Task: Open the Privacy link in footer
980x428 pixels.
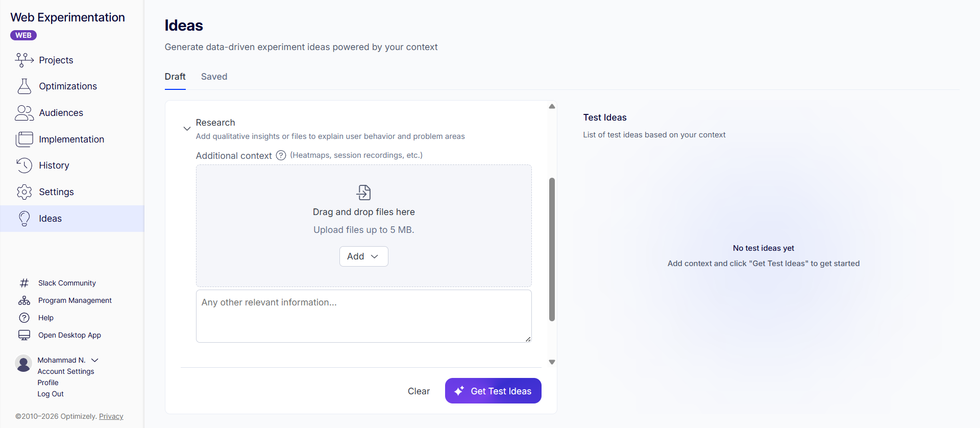Action: 111,416
